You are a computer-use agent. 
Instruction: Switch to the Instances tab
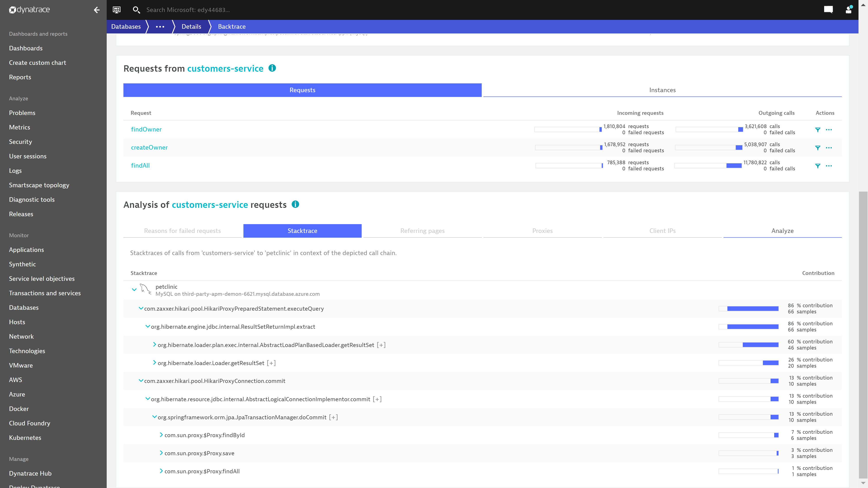pyautogui.click(x=662, y=90)
